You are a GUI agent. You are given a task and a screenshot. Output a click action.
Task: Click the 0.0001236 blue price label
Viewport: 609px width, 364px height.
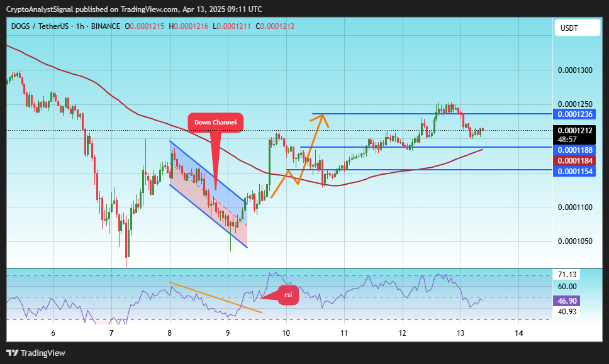point(574,114)
